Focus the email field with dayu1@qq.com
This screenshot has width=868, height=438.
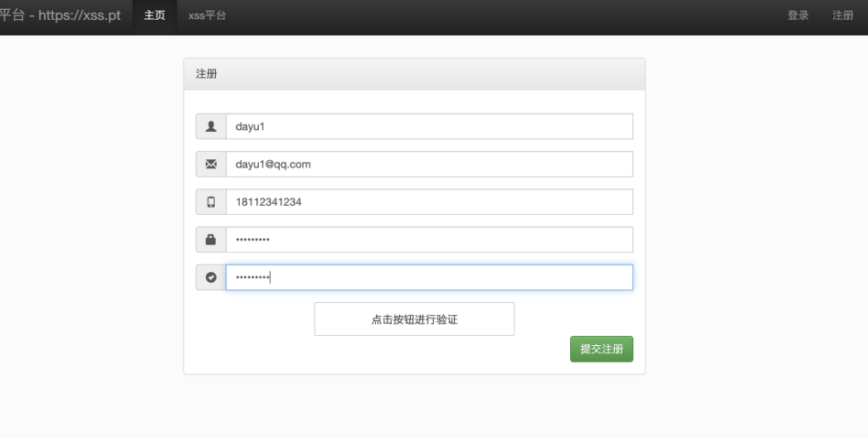[x=429, y=164]
